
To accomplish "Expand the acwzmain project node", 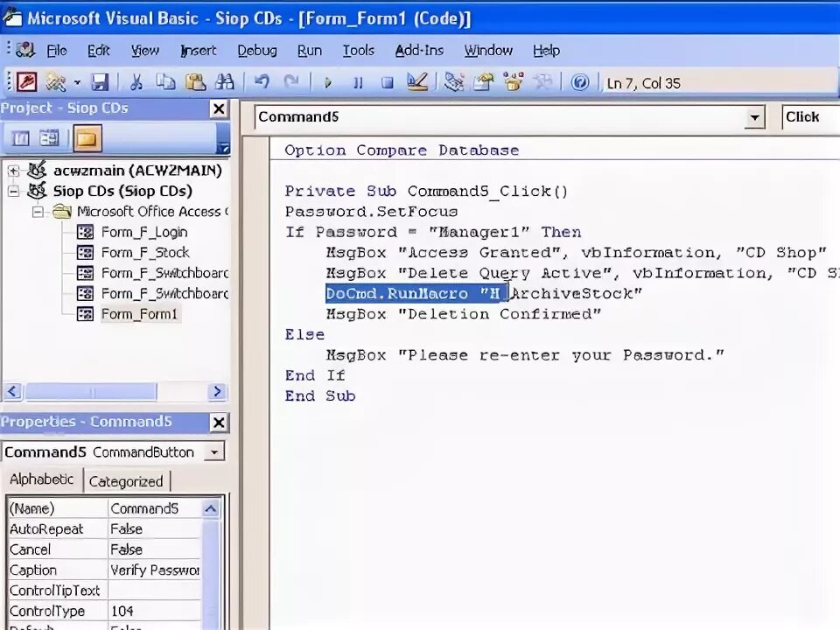I will 13,171.
